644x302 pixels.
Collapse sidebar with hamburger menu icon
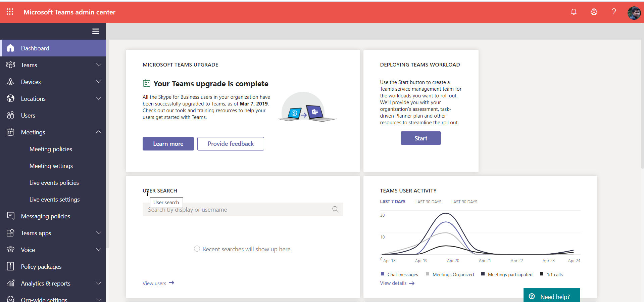pos(96,31)
